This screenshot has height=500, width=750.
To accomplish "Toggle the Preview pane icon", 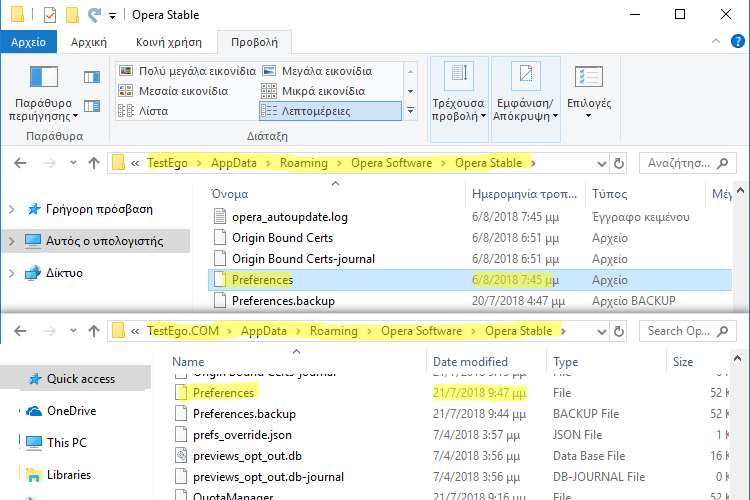I will click(92, 77).
